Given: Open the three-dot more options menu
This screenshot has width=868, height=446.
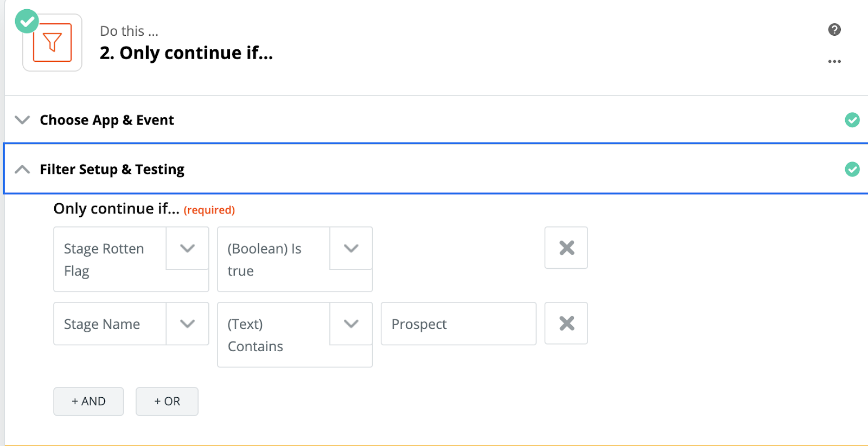Looking at the screenshot, I should click(x=834, y=61).
